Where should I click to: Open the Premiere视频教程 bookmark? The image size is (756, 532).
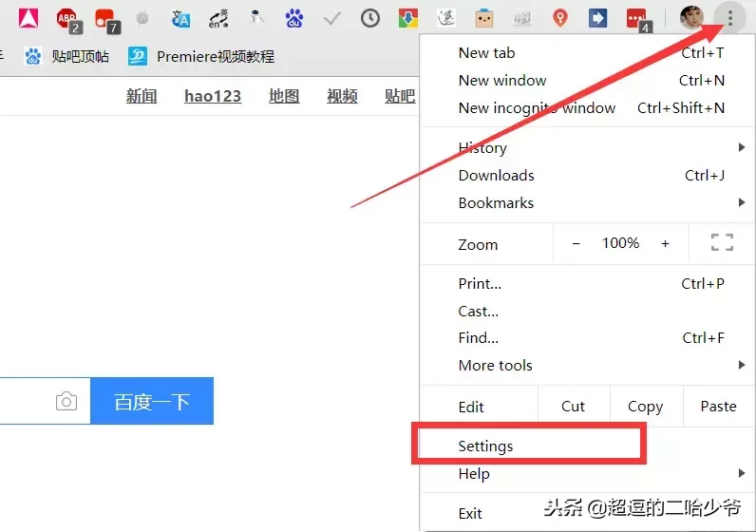[201, 56]
